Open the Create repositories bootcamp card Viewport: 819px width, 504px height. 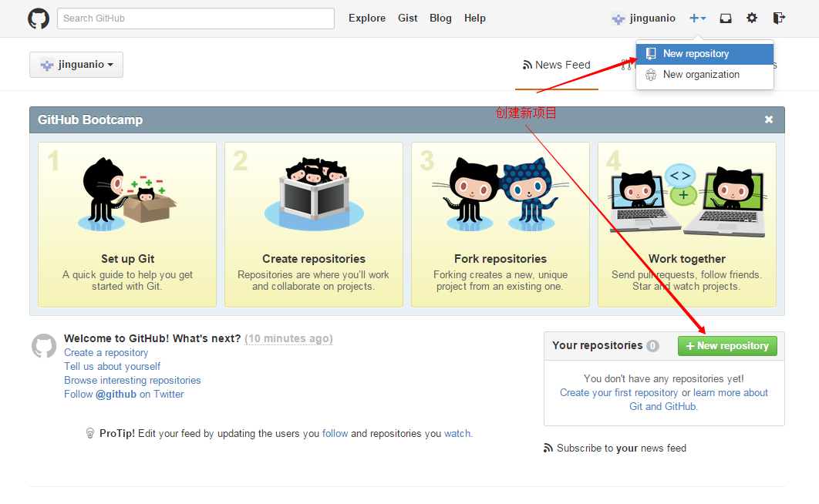click(x=314, y=224)
